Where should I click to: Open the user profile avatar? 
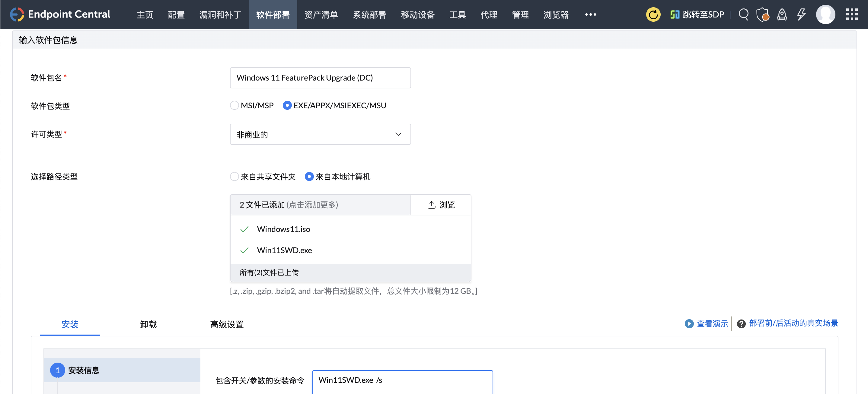click(825, 14)
